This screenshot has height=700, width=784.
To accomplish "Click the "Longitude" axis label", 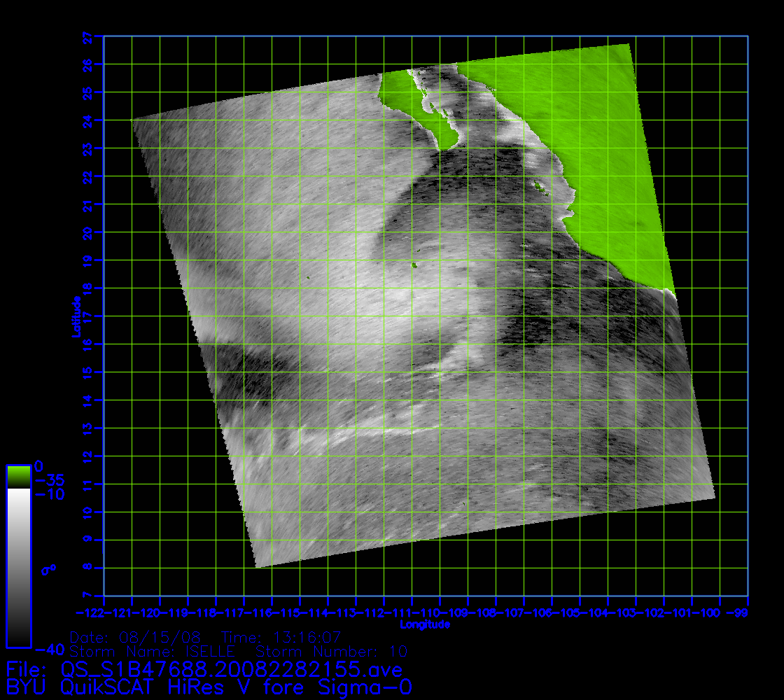I will 425,624.
